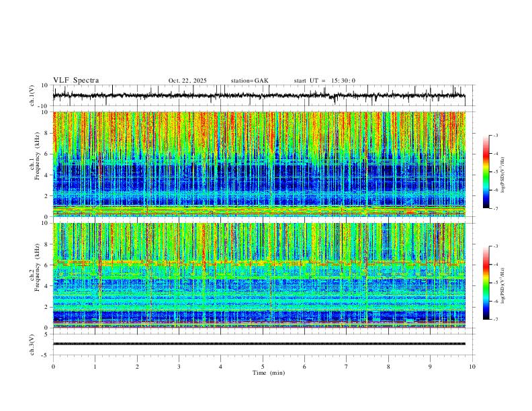The image size is (532, 411).
Task: Click the "-4" tick on ch.2 colorbar
Action: coord(496,265)
